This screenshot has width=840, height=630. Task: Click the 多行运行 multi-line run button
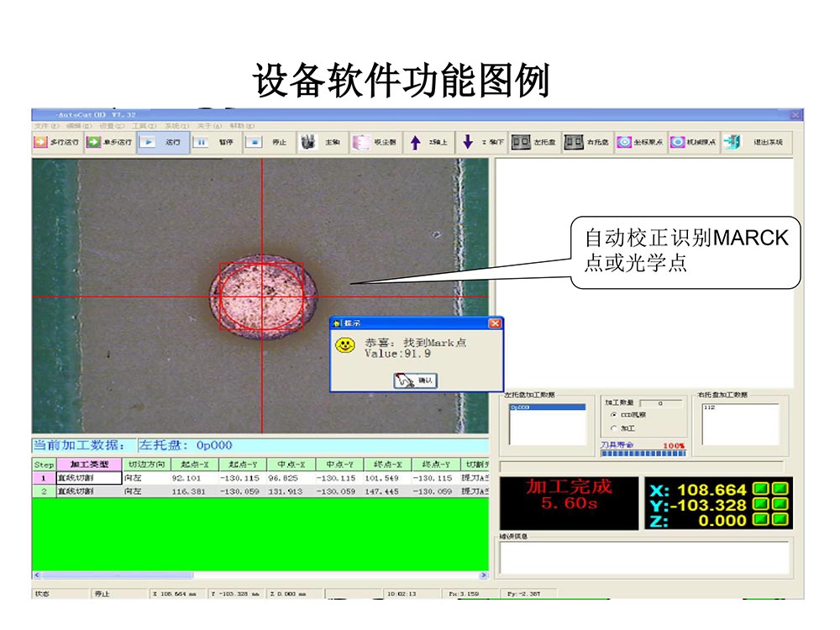pos(56,142)
